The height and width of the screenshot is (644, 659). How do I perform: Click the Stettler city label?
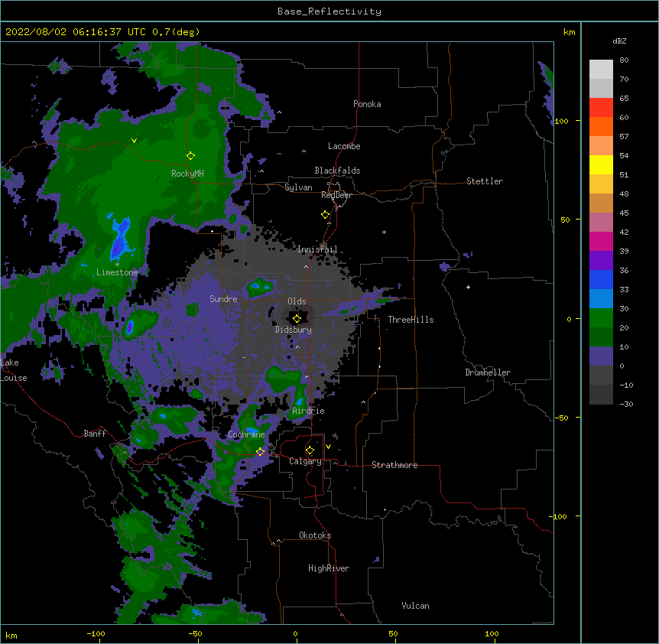tap(485, 181)
